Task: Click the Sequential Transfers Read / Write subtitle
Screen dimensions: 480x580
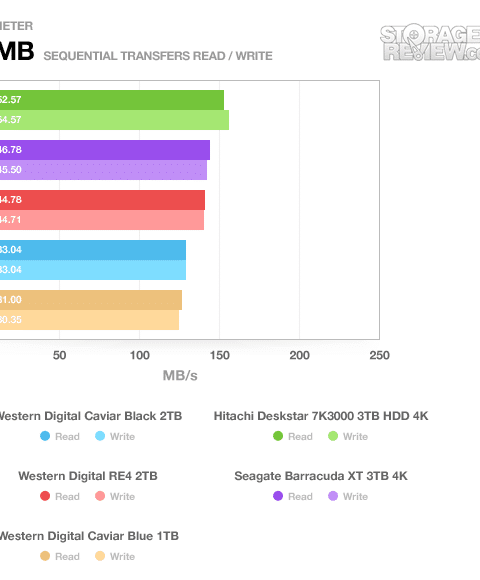Action: (x=158, y=56)
